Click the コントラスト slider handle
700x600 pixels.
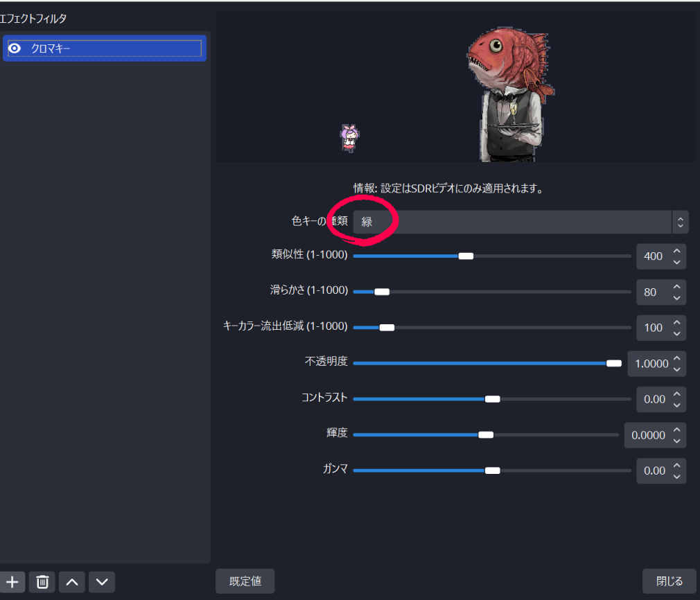tap(492, 399)
